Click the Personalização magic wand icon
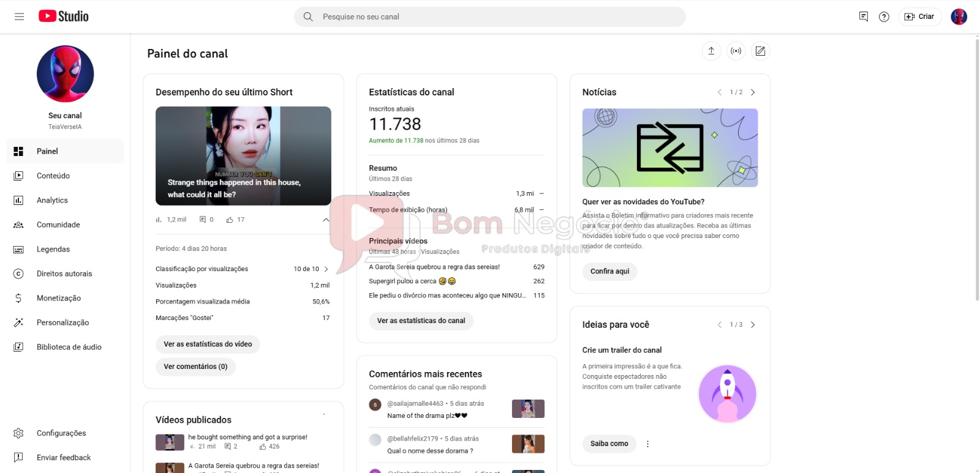The width and height of the screenshot is (980, 473). (x=18, y=322)
